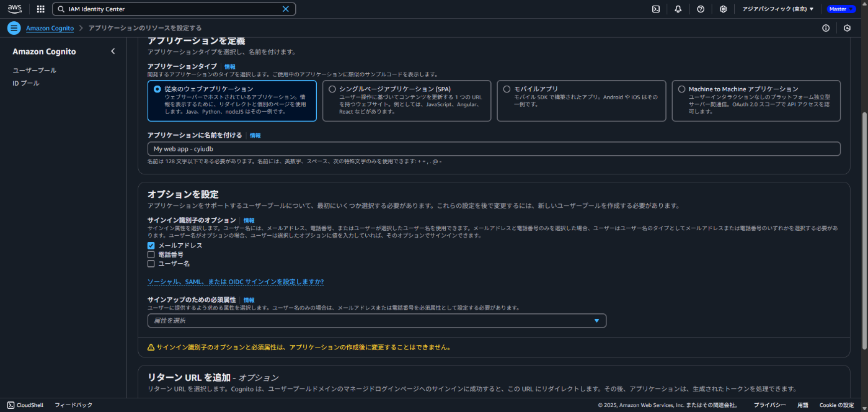Click the search magnifier icon
The image size is (868, 412).
61,9
